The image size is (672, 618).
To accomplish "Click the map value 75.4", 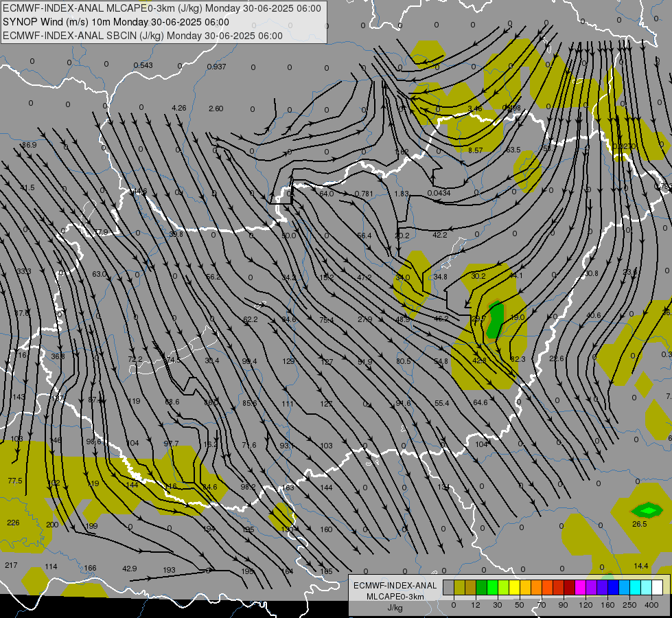I will pos(327,319).
